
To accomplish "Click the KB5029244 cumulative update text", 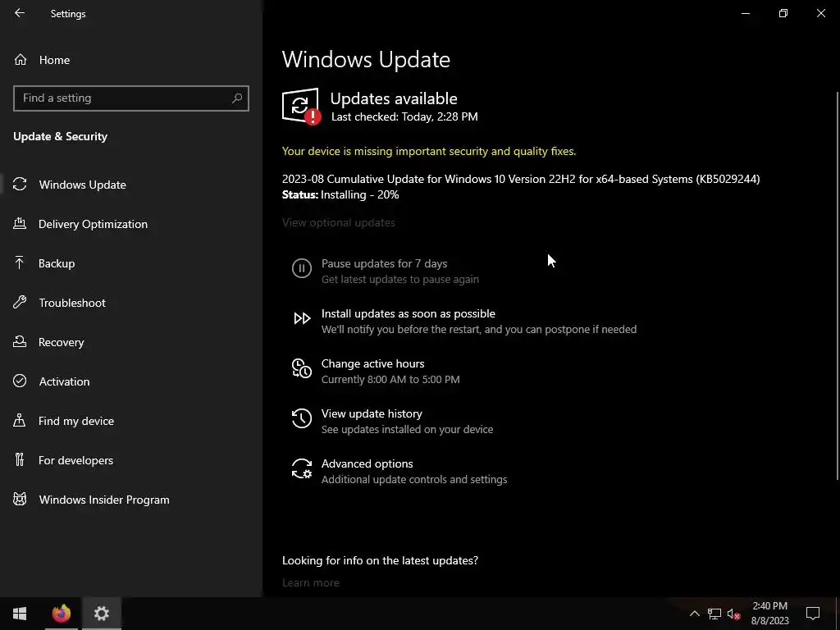I will point(521,179).
